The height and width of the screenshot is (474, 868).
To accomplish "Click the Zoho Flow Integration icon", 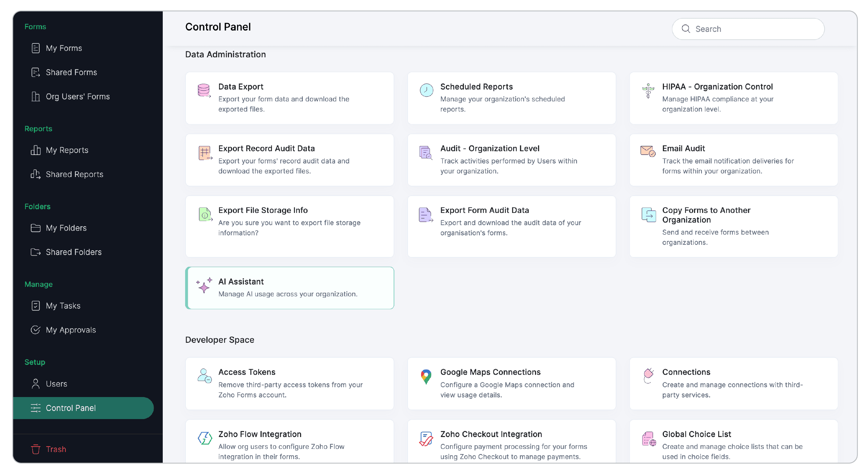I will (205, 438).
